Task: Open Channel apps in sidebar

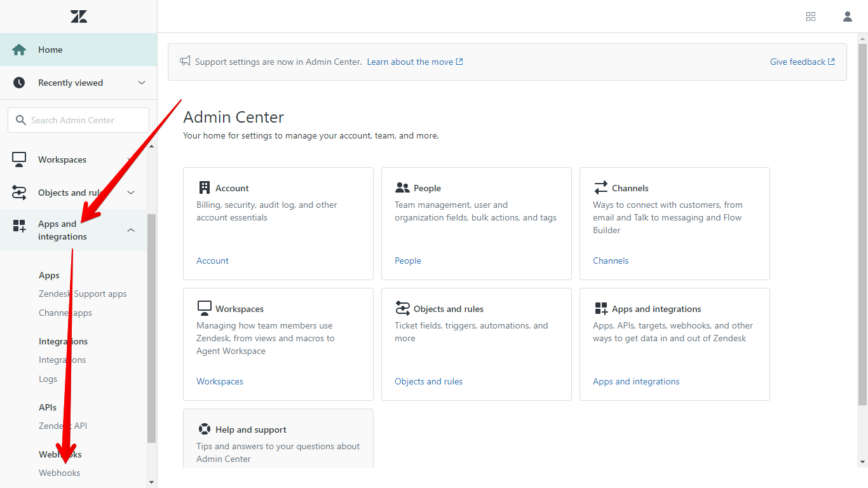Action: [65, 313]
